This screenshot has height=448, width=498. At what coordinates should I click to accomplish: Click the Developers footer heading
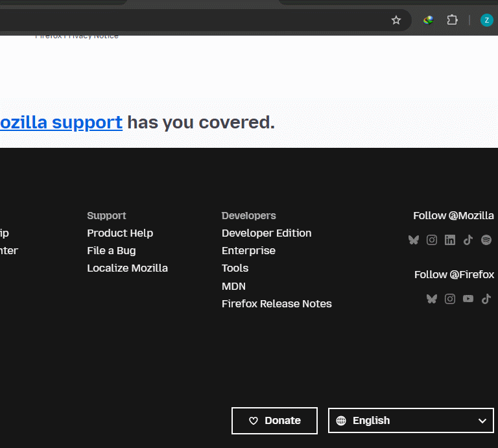pos(249,216)
